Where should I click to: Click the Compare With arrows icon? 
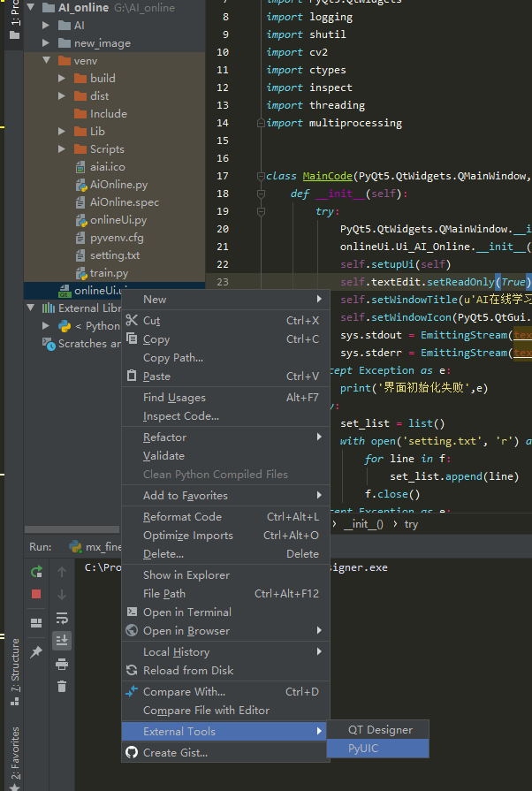click(132, 691)
